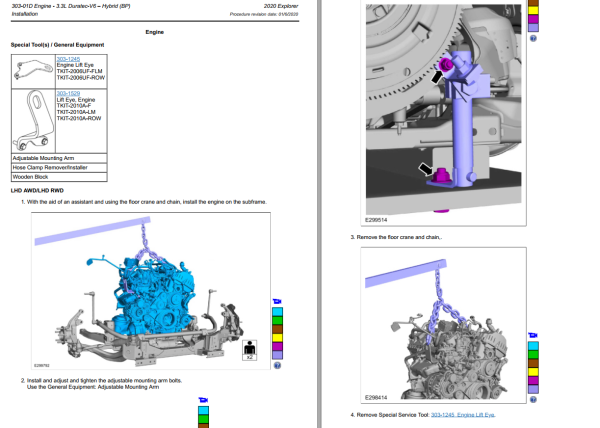
Task: Click the camera icon above the step 2 color legend
Action: (x=203, y=400)
